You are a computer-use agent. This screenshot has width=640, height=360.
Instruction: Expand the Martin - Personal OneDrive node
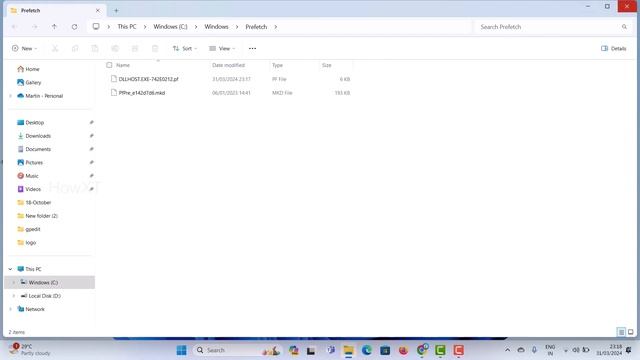click(10, 96)
